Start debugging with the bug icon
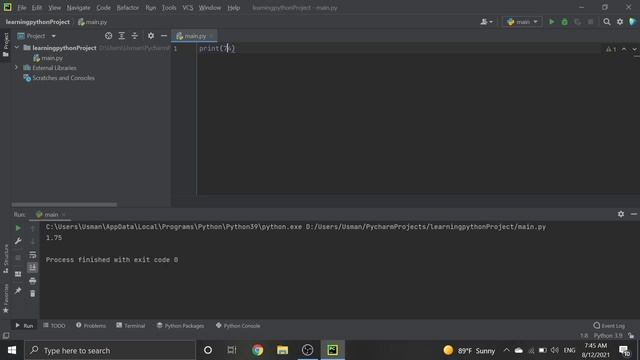 (x=564, y=22)
